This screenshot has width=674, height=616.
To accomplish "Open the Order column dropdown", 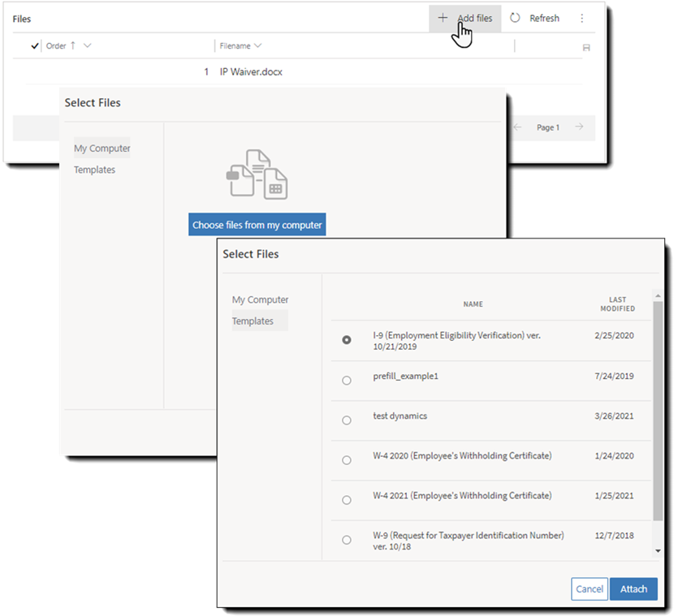I will pos(85,46).
